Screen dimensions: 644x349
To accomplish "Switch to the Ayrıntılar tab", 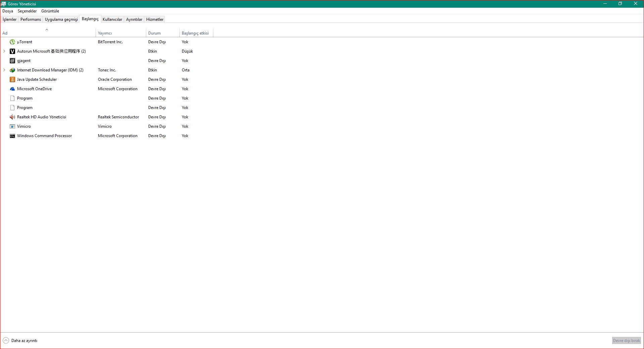I will click(x=134, y=19).
